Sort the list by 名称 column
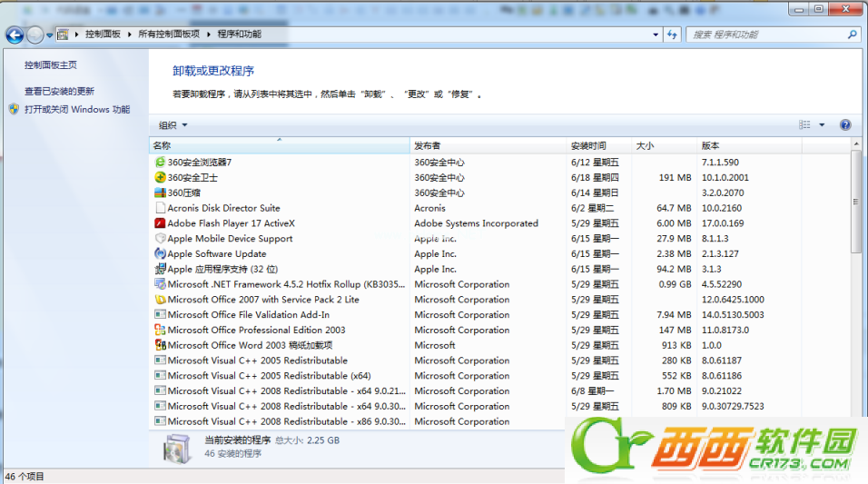868x484 pixels. 280,145
